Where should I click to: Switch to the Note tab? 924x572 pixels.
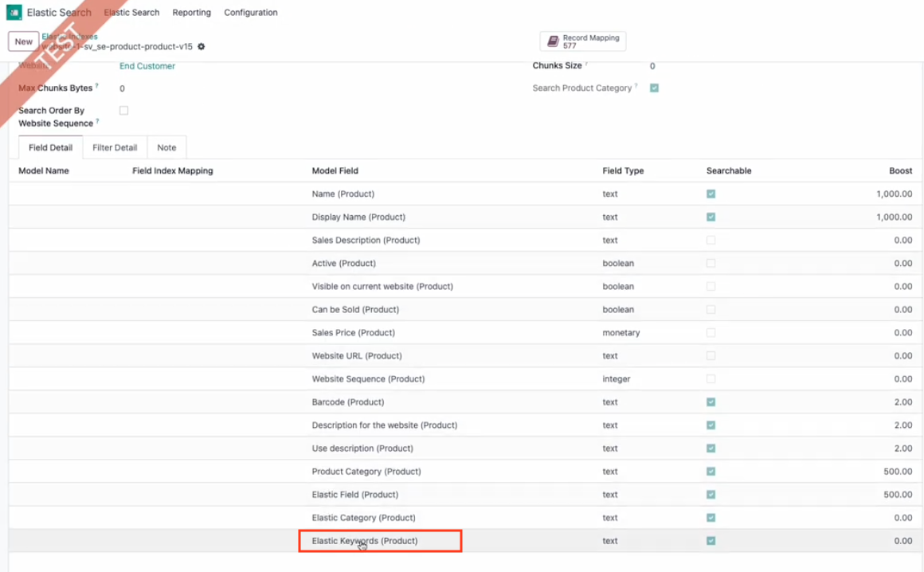pyautogui.click(x=166, y=147)
